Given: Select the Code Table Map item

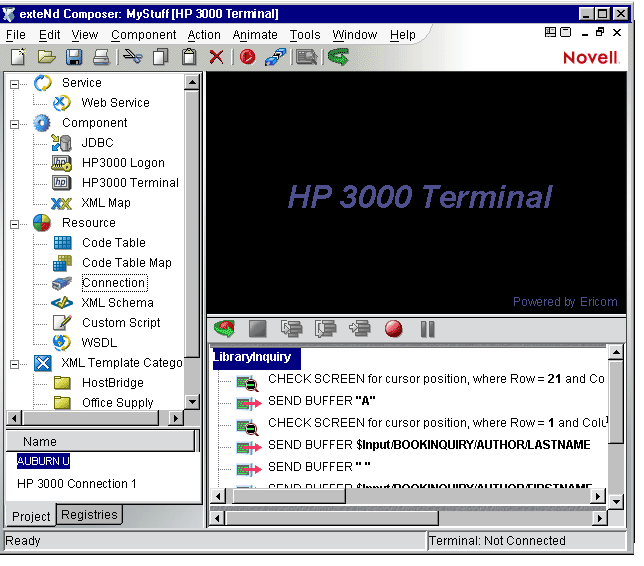Looking at the screenshot, I should tap(127, 263).
